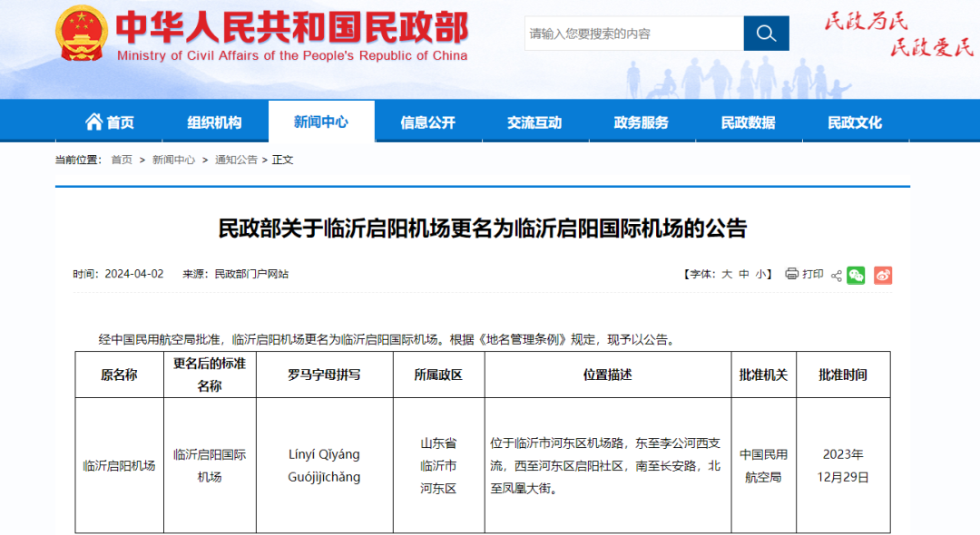Go to 交流互动 section
Screen dimensions: 980x535
[x=534, y=122]
